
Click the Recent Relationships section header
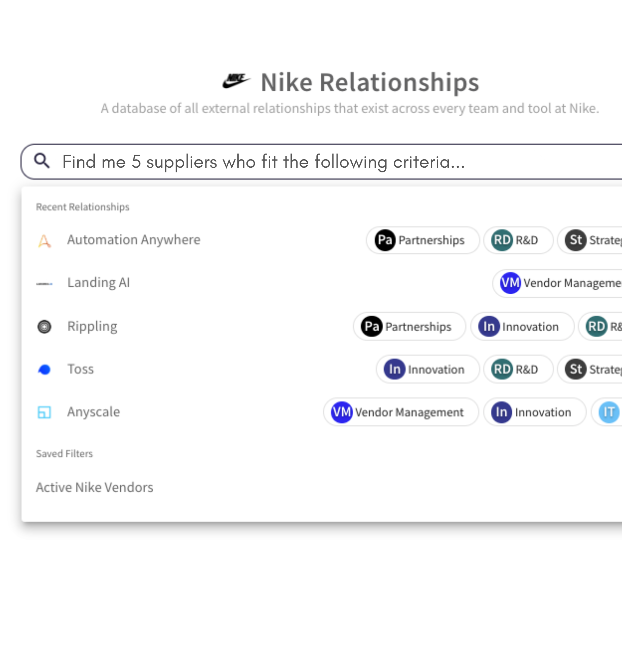pyautogui.click(x=83, y=207)
